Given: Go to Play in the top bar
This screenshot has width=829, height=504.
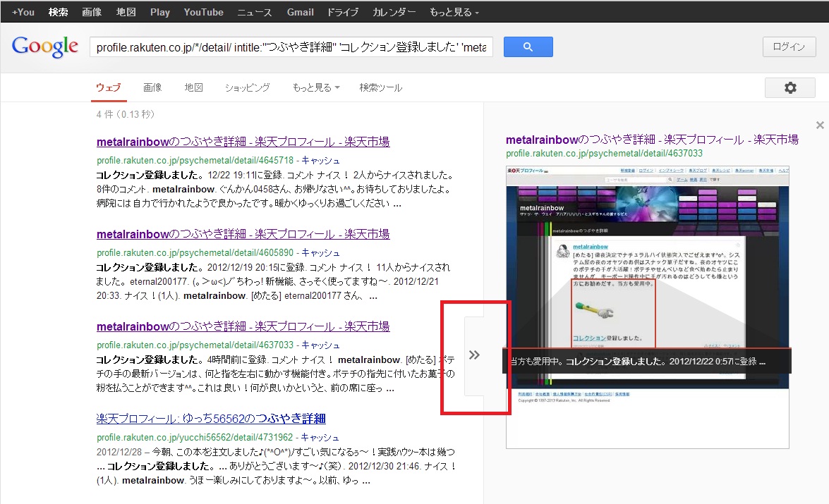Looking at the screenshot, I should pyautogui.click(x=159, y=12).
